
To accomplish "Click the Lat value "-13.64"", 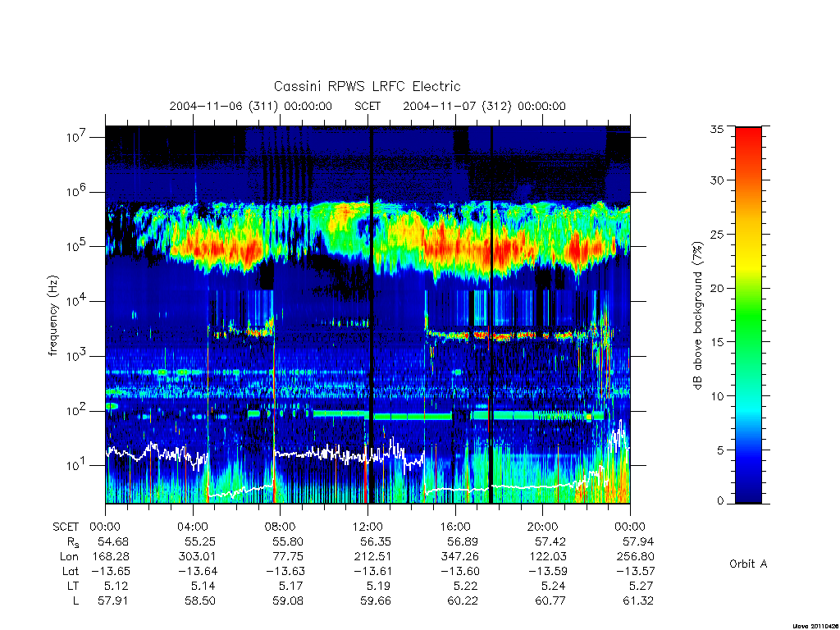I will (x=197, y=571).
